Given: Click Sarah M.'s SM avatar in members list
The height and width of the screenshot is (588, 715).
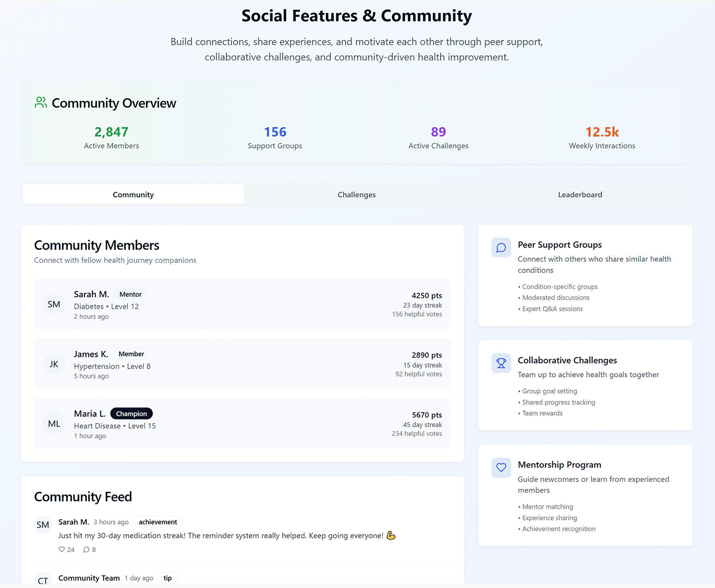Looking at the screenshot, I should (54, 304).
